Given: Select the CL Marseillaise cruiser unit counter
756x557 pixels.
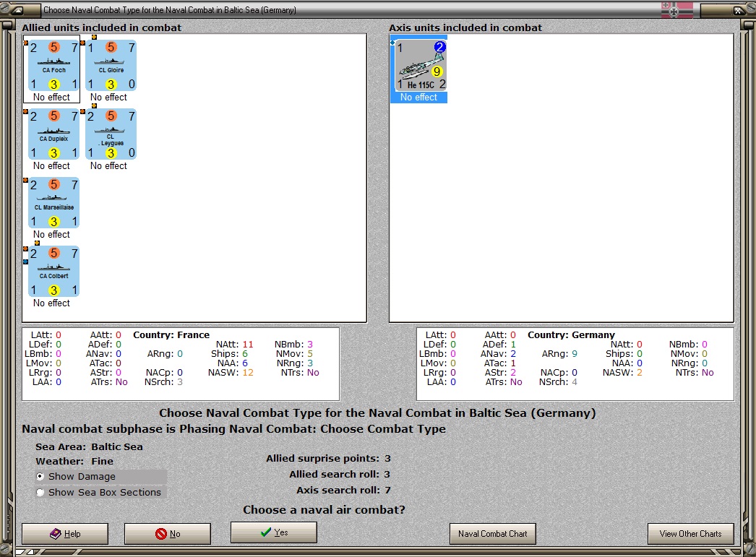Looking at the screenshot, I should point(53,203).
